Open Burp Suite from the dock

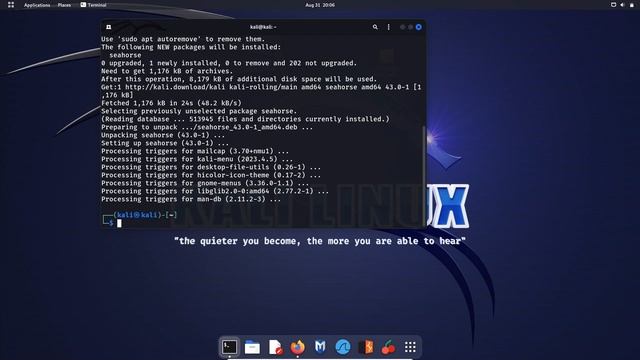(x=366, y=347)
